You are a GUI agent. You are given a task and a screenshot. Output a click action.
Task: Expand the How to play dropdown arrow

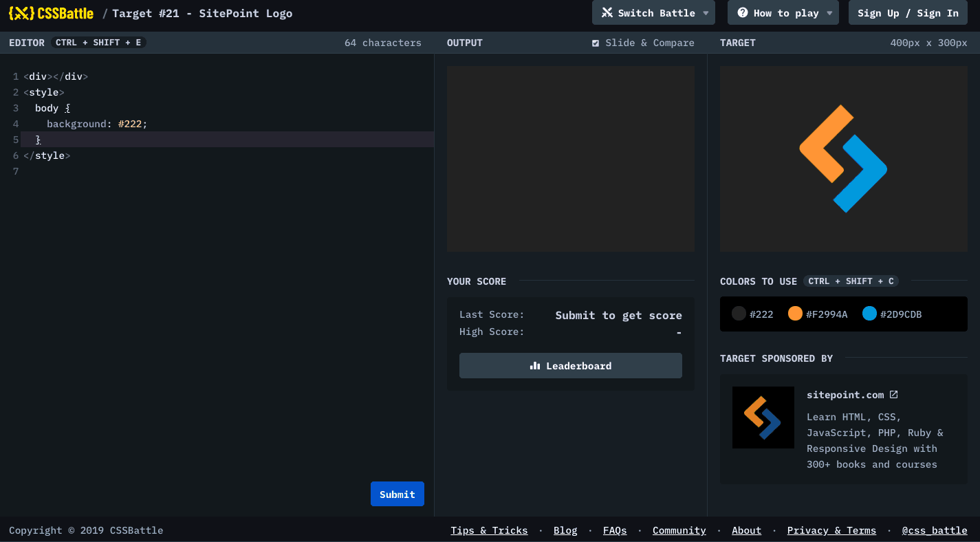click(x=829, y=13)
